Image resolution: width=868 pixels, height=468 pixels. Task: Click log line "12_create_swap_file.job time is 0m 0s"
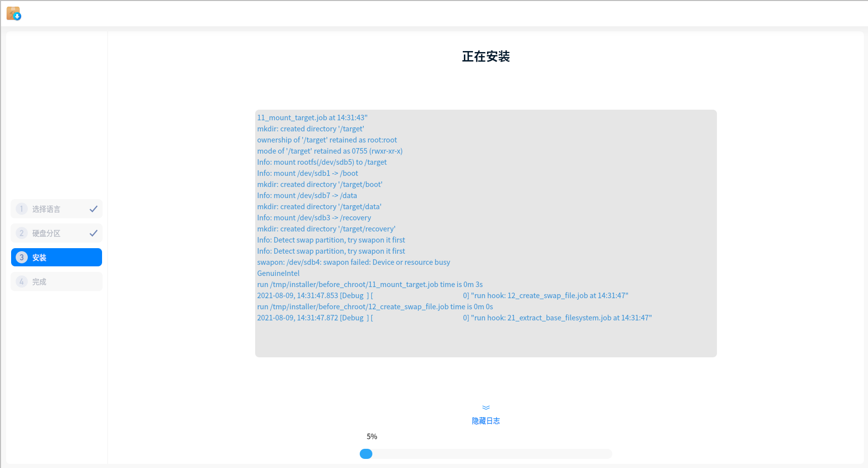coord(375,307)
